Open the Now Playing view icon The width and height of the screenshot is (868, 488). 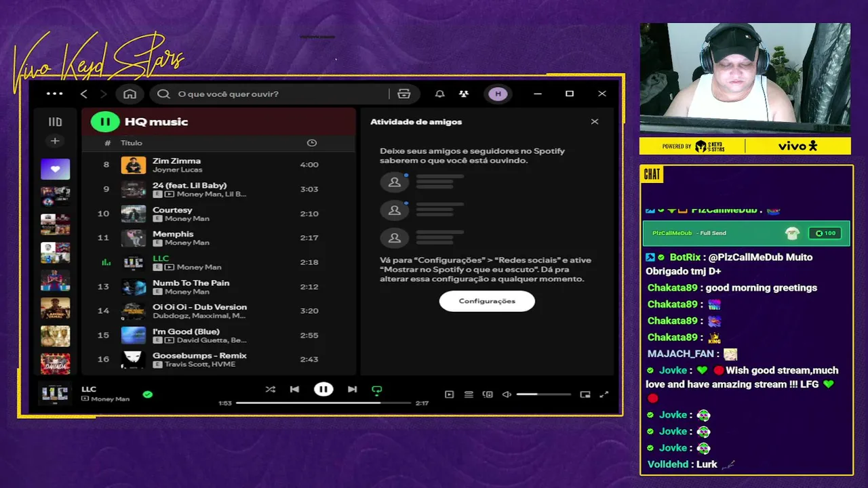pyautogui.click(x=449, y=394)
